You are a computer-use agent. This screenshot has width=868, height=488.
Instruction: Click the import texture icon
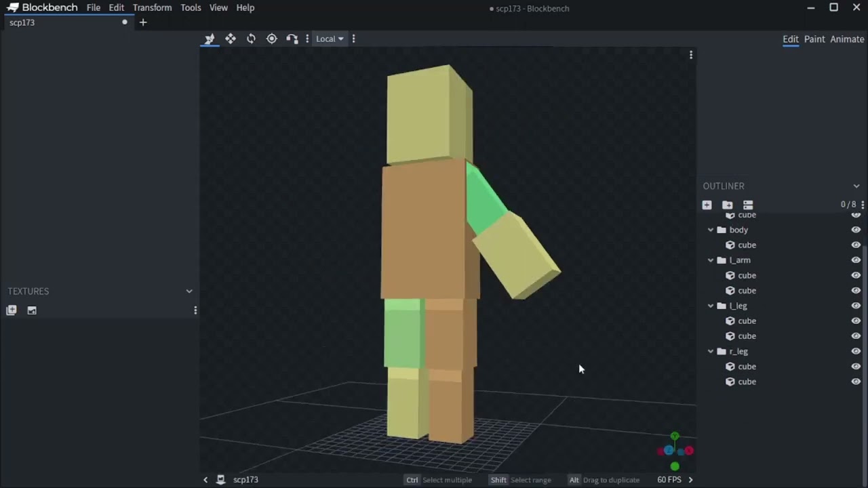[12, 310]
